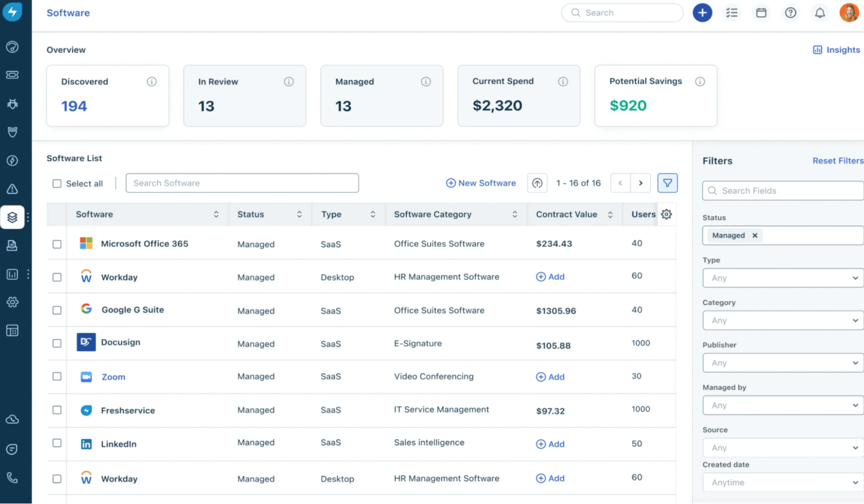Check the LinkedIn row checkbox
This screenshot has height=504, width=864.
tap(57, 443)
